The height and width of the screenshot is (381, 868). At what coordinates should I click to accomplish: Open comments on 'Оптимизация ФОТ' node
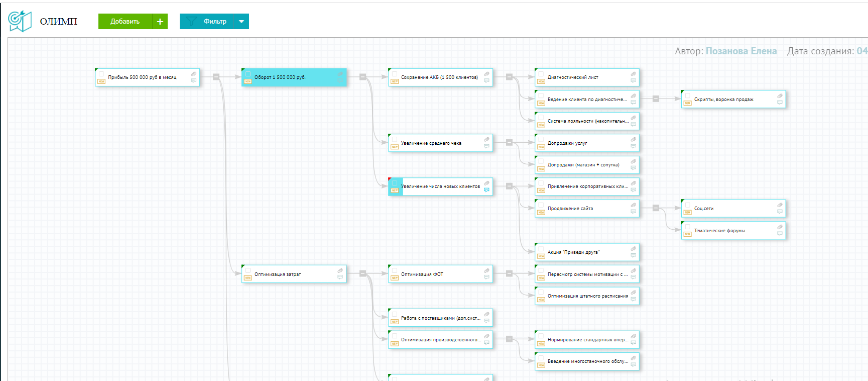pos(487,278)
